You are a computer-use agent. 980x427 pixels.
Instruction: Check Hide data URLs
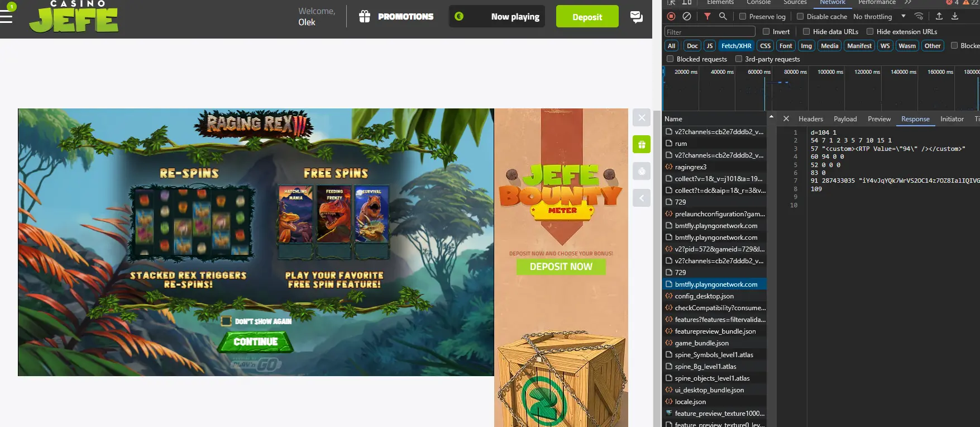point(806,31)
